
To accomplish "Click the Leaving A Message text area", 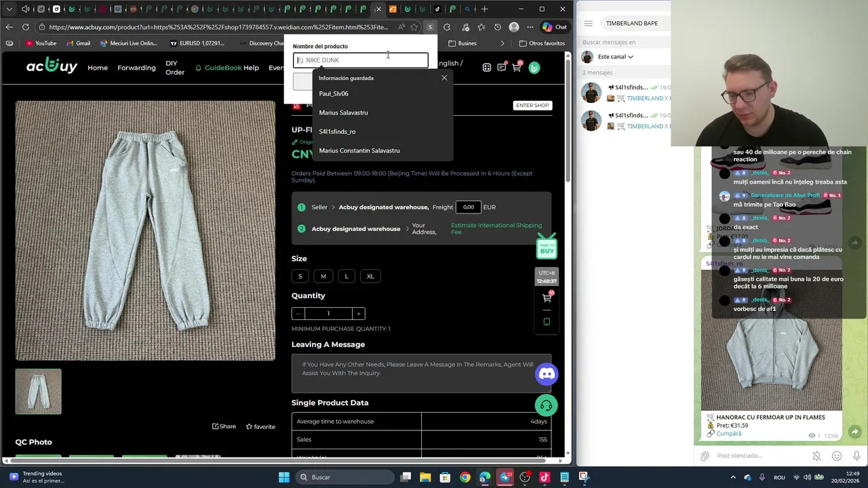I will [421, 373].
